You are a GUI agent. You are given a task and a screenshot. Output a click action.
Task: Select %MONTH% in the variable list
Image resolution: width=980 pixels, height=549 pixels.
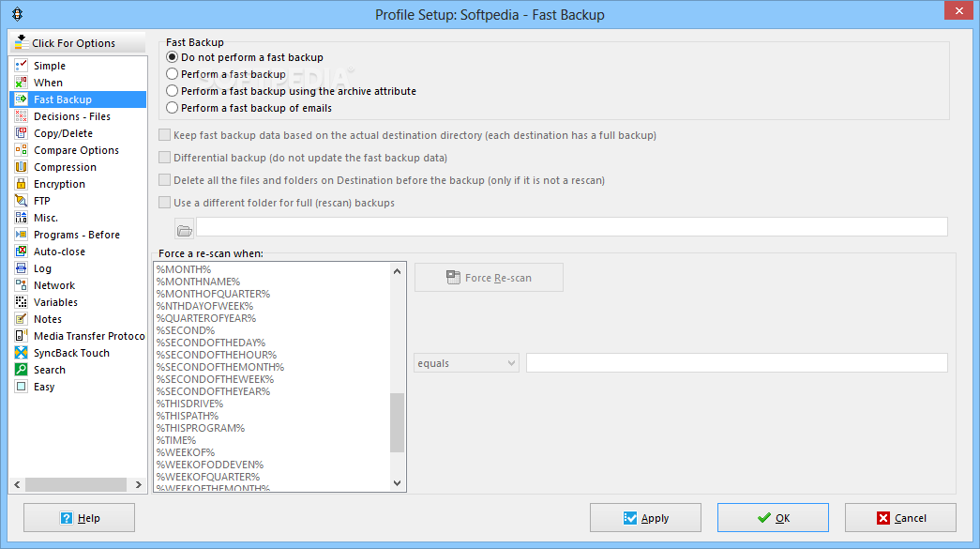pos(184,269)
